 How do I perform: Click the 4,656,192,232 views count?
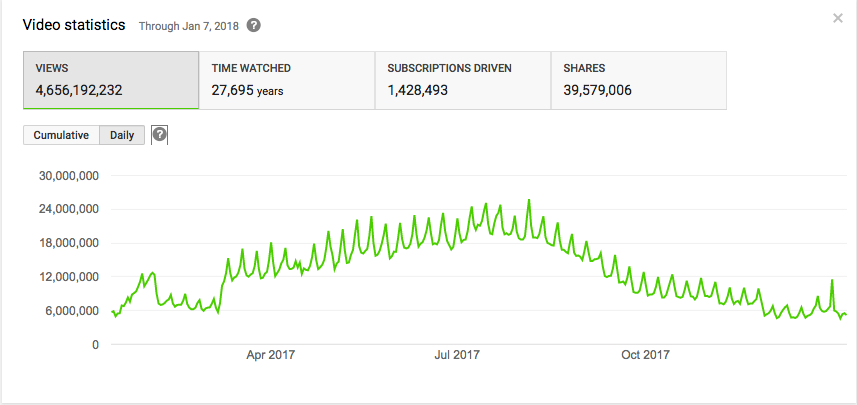[79, 90]
